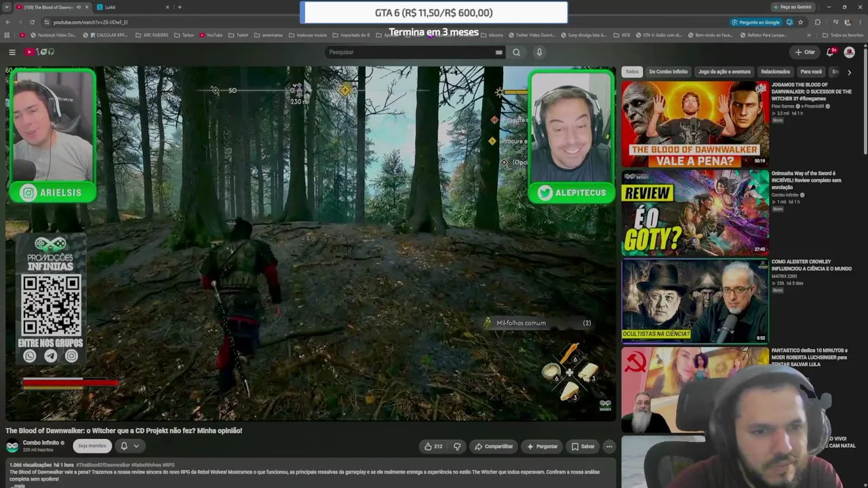Open browser extensions puzzle icon

[817, 22]
